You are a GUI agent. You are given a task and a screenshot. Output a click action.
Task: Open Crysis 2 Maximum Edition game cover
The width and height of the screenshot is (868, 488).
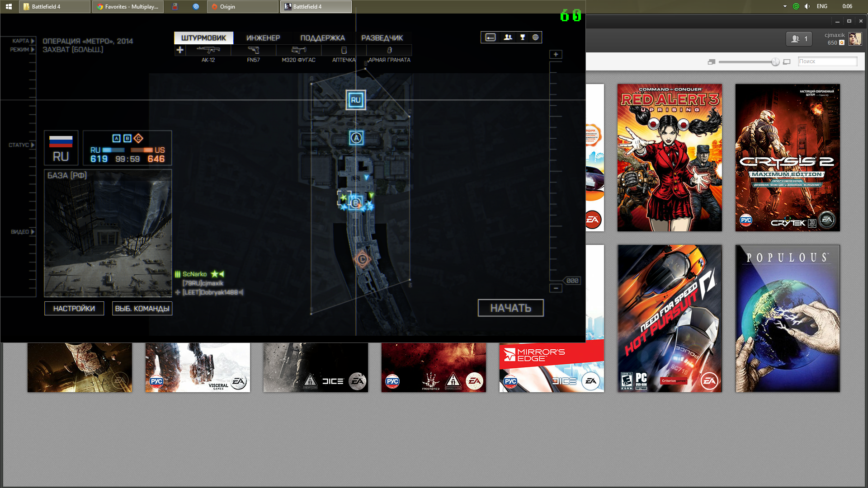coord(788,158)
